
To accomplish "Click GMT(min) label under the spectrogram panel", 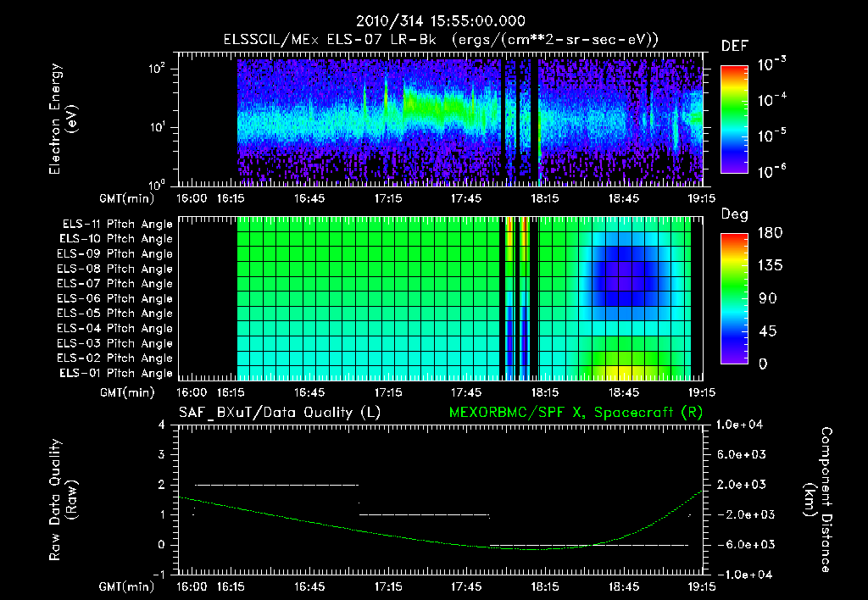I will click(127, 198).
